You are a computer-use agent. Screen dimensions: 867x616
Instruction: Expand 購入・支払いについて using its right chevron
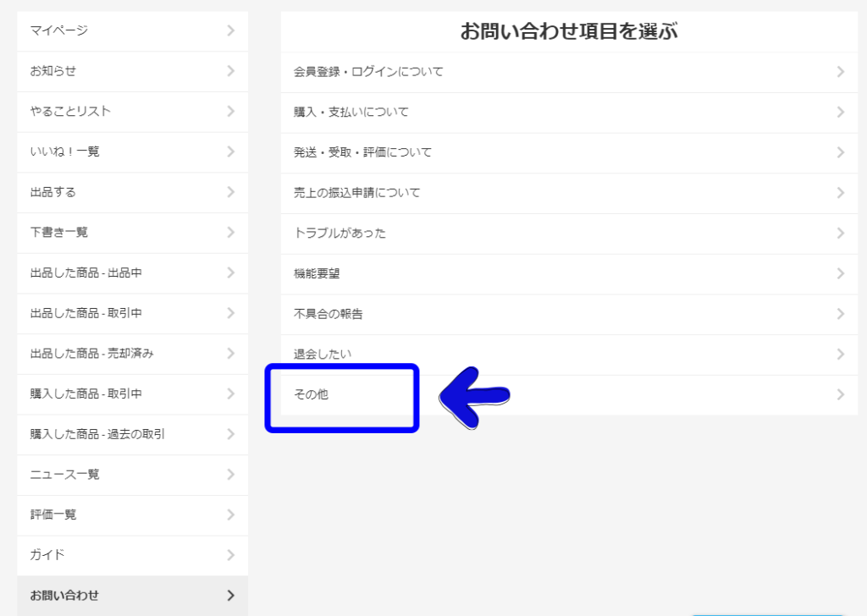840,113
